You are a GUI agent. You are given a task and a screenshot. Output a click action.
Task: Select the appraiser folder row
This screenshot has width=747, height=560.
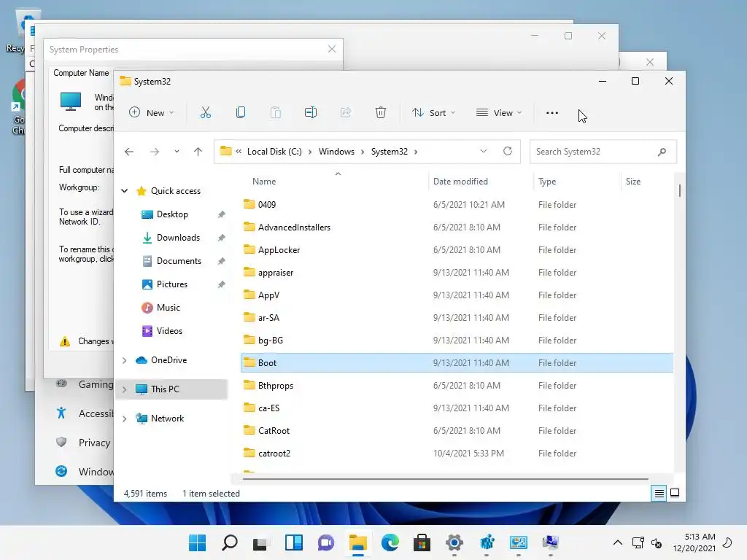457,273
